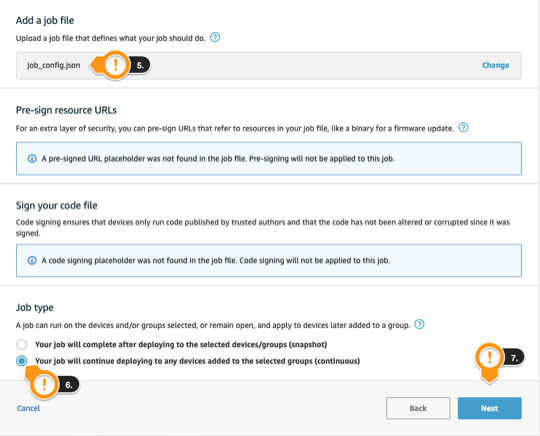Select the snapshot job type radio button
The image size is (540, 436).
[x=21, y=344]
